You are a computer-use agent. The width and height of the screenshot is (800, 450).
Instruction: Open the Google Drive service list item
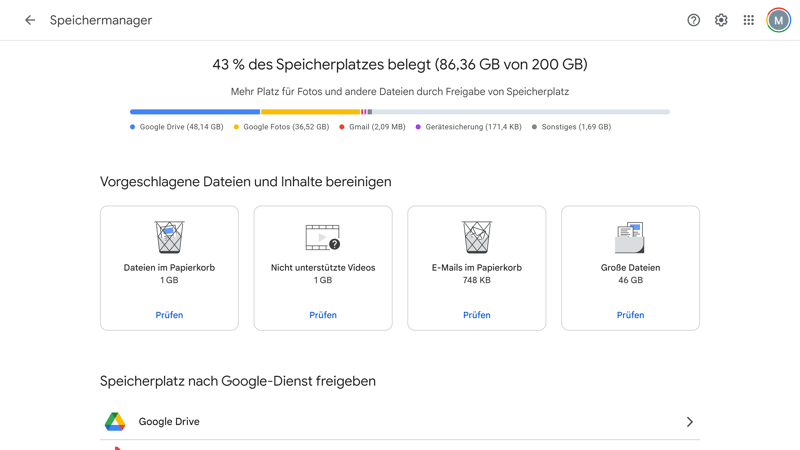coord(400,422)
